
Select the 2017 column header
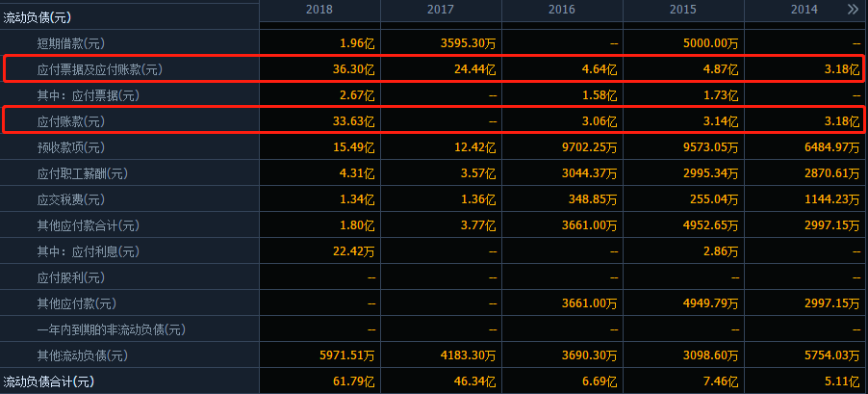coord(441,10)
